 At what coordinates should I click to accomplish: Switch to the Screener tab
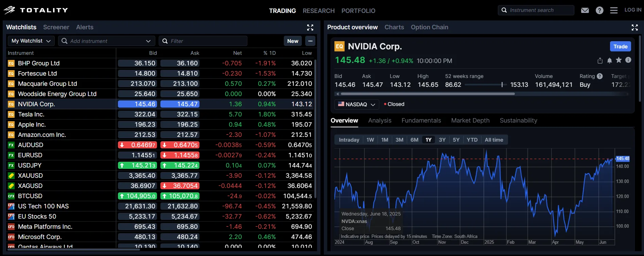[56, 27]
